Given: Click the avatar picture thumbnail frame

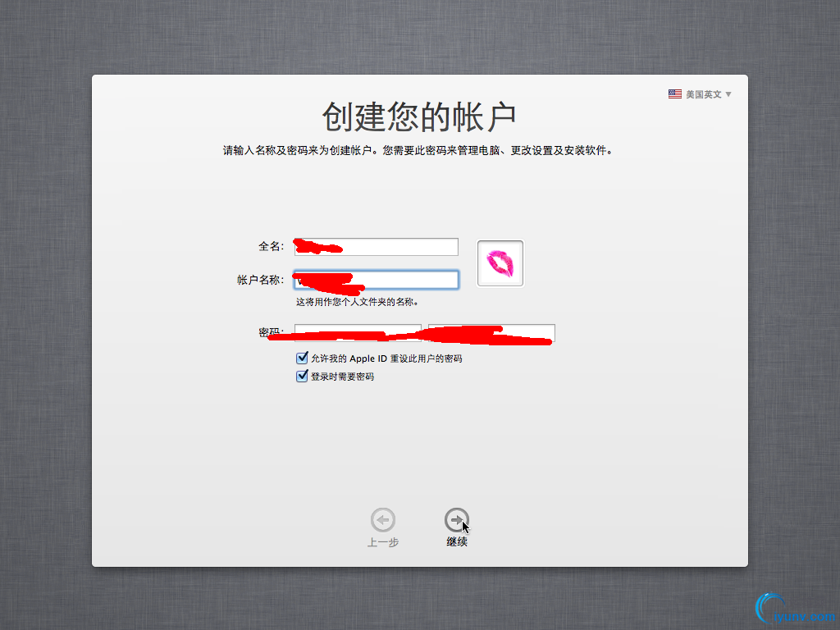Looking at the screenshot, I should pos(500,262).
